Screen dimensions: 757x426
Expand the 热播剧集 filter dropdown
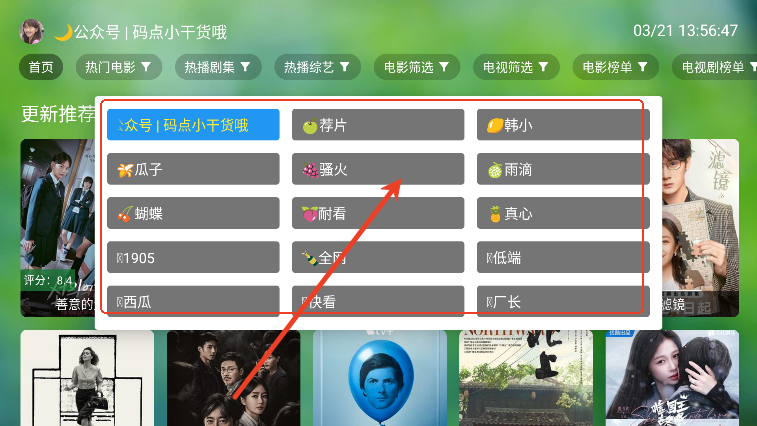218,67
